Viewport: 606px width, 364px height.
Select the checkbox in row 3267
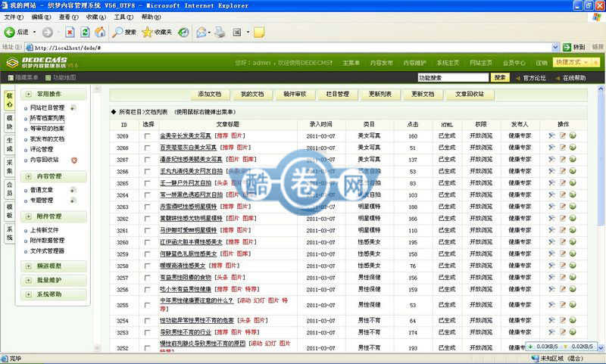(147, 160)
